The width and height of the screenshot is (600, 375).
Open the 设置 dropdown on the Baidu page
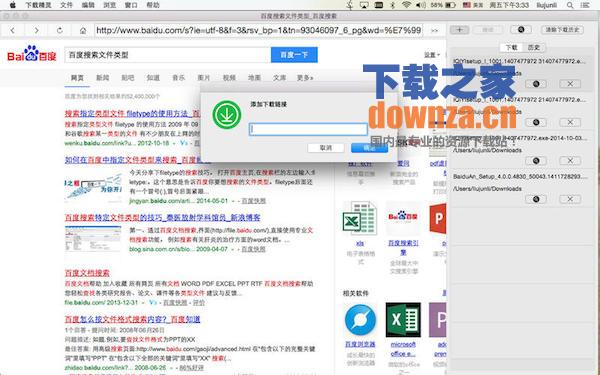[431, 55]
